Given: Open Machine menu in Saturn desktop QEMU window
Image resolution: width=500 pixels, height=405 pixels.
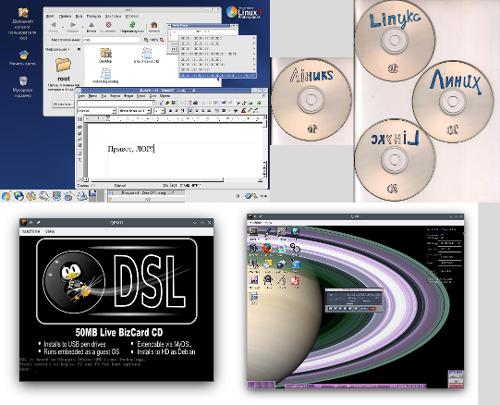Looking at the screenshot, I should pyautogui.click(x=255, y=222).
